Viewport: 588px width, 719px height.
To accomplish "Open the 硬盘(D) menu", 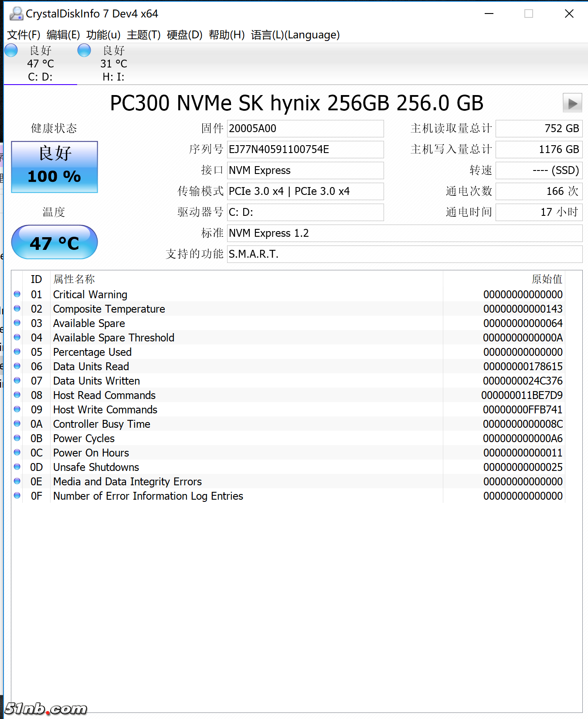I will click(184, 35).
